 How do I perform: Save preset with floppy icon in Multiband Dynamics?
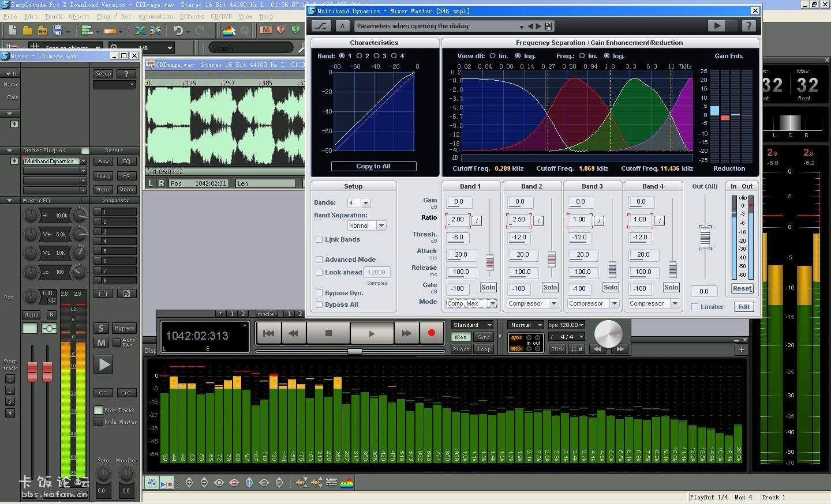coord(548,26)
